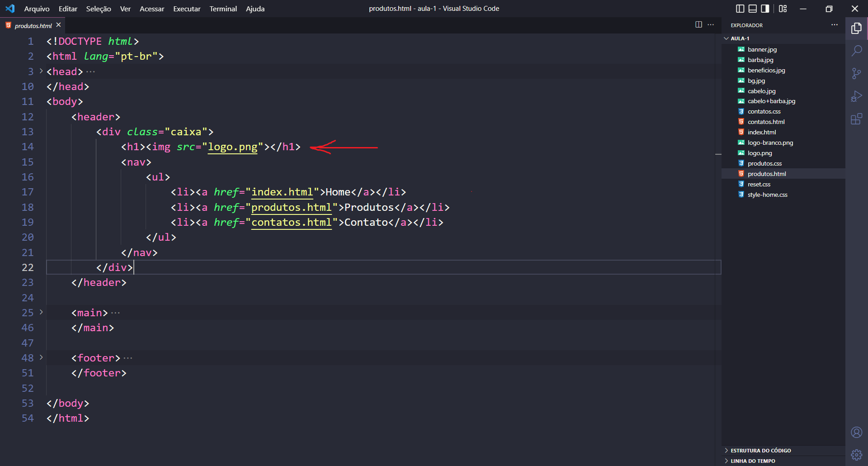Place cursor on the header tag line 12
Screen dimensions: 868x466
click(x=96, y=117)
